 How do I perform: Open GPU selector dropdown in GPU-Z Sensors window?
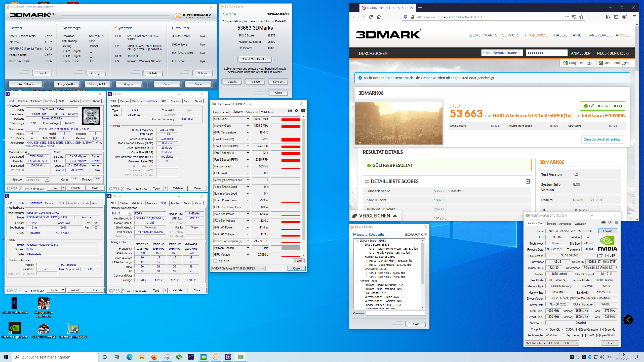coord(238,268)
